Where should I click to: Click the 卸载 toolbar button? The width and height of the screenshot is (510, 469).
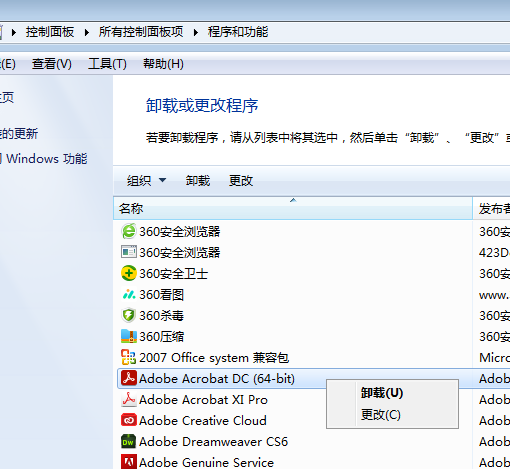pyautogui.click(x=198, y=181)
